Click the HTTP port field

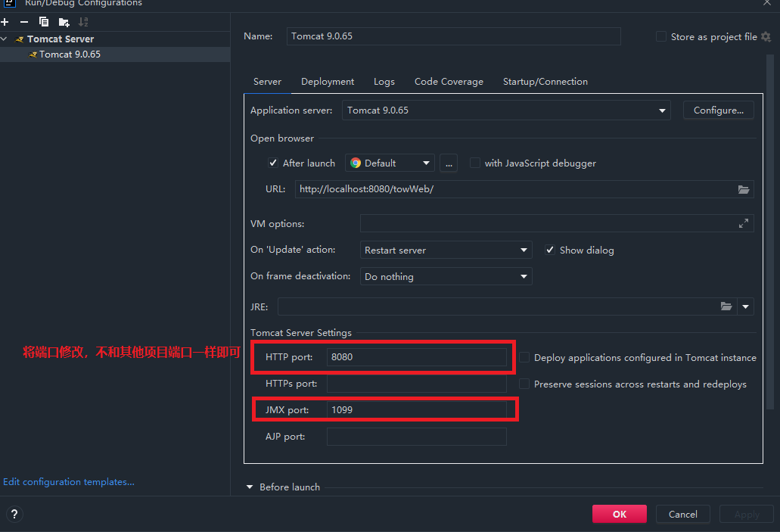pos(416,357)
